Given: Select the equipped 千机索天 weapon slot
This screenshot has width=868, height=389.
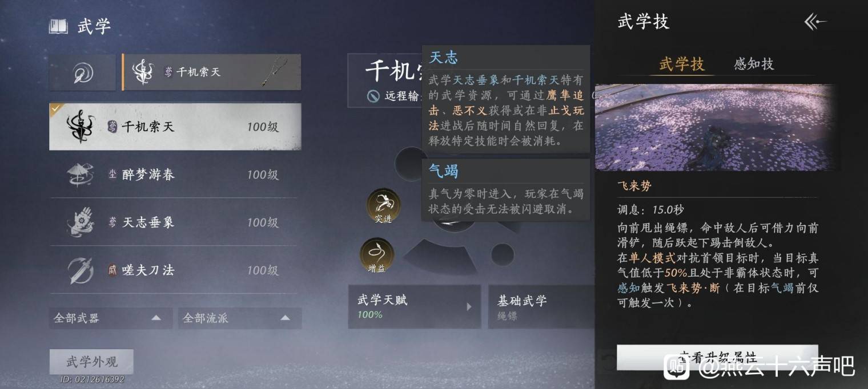Looking at the screenshot, I should tap(211, 72).
